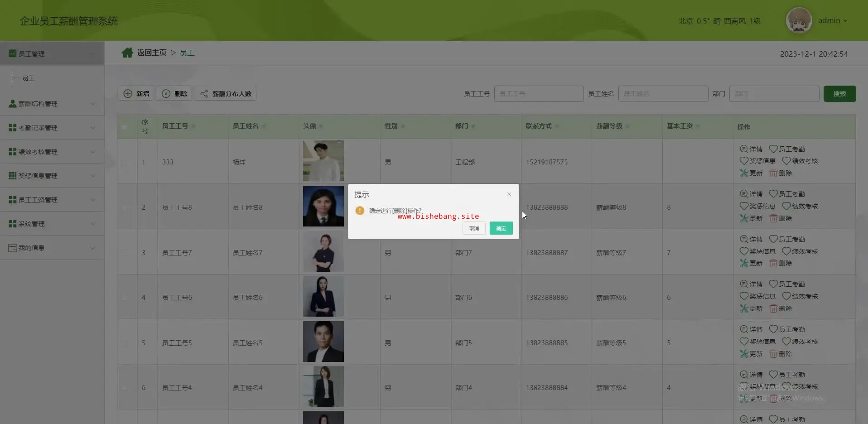
Task: Collapse the 员工管理 sidebar menu chevron
Action: coord(93,53)
